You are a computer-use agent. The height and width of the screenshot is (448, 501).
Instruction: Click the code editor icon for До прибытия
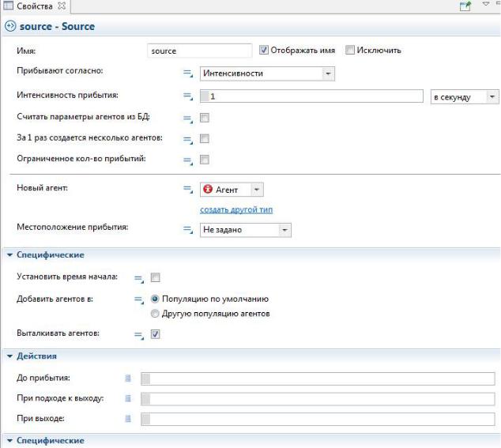pyautogui.click(x=128, y=378)
